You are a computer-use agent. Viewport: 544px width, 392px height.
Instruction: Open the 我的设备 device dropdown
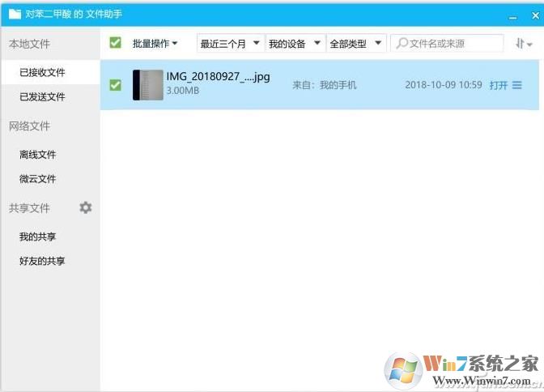pyautogui.click(x=295, y=44)
